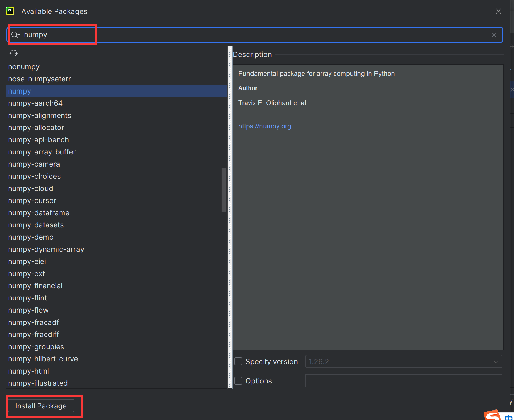
Task: Click the Install Package button
Action: click(x=41, y=406)
